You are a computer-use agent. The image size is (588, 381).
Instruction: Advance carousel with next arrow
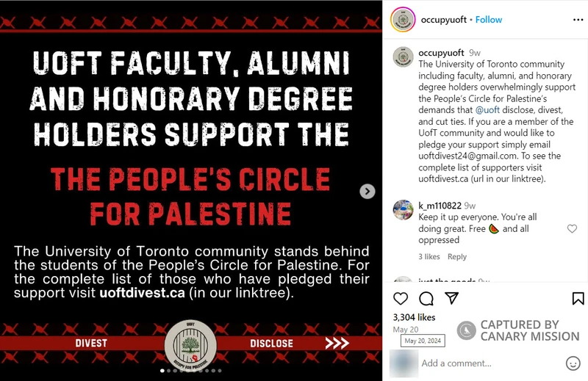[367, 191]
